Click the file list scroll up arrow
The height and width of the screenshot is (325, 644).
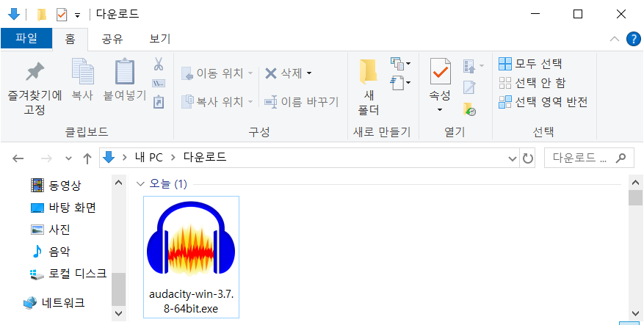pos(635,183)
